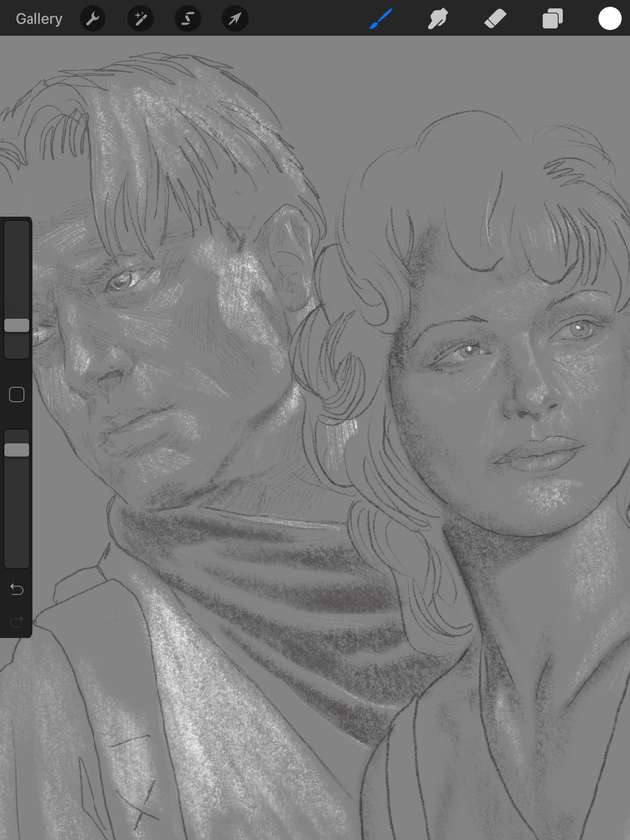The width and height of the screenshot is (630, 840).
Task: Open the Actions wrench menu
Action: [93, 18]
